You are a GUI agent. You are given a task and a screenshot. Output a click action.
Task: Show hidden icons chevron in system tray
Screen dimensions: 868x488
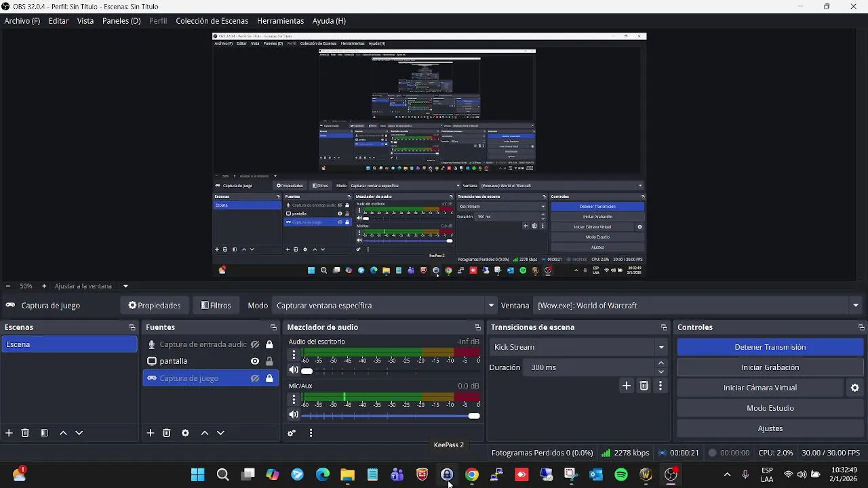tap(727, 474)
